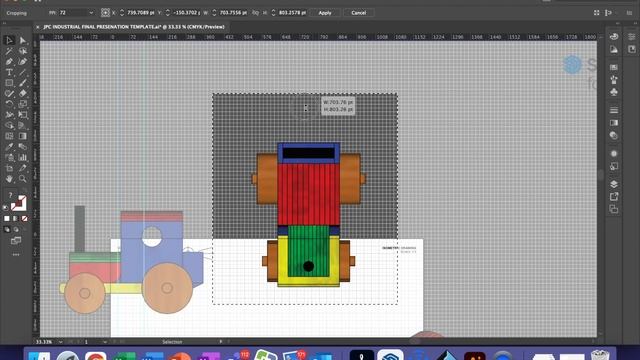The height and width of the screenshot is (360, 640).
Task: Click the height H stepper arrows
Action: tap(273, 13)
